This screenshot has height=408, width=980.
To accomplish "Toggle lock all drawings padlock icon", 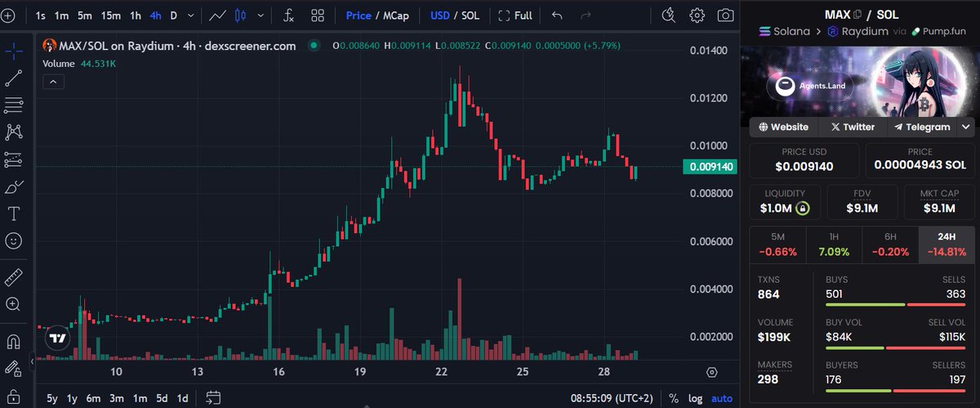I will [14, 397].
